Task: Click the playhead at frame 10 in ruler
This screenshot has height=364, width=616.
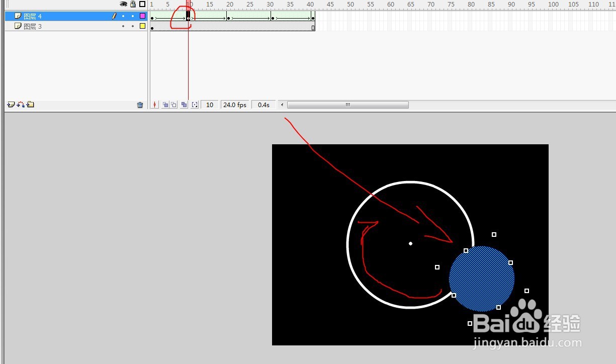Action: pos(189,4)
